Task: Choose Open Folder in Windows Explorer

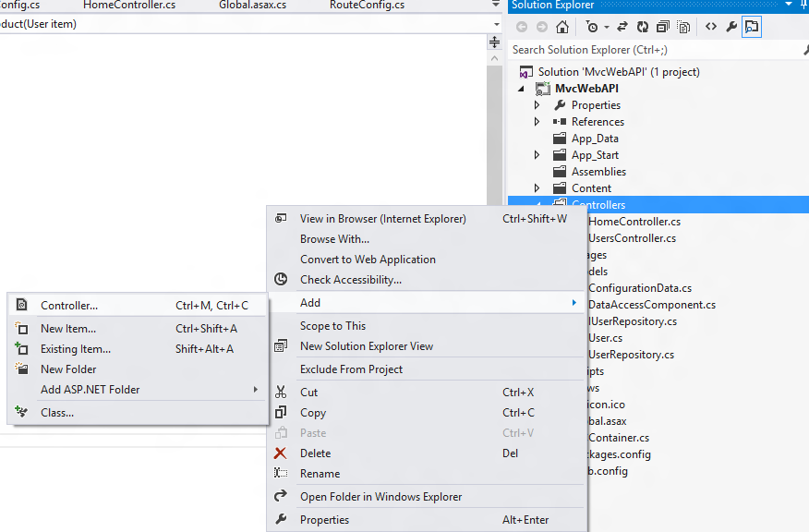Action: coord(427,497)
